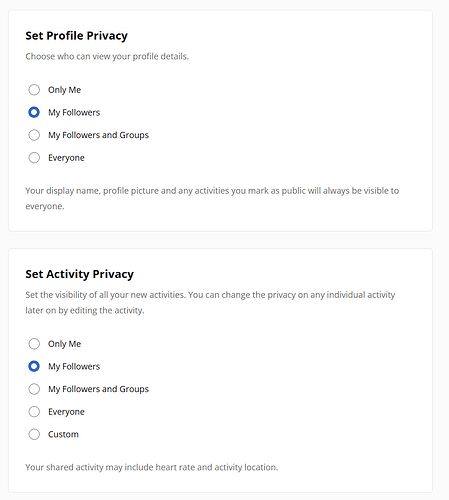Choose My Followers and Groups for Activity Privacy
449x500 pixels.
click(x=34, y=389)
